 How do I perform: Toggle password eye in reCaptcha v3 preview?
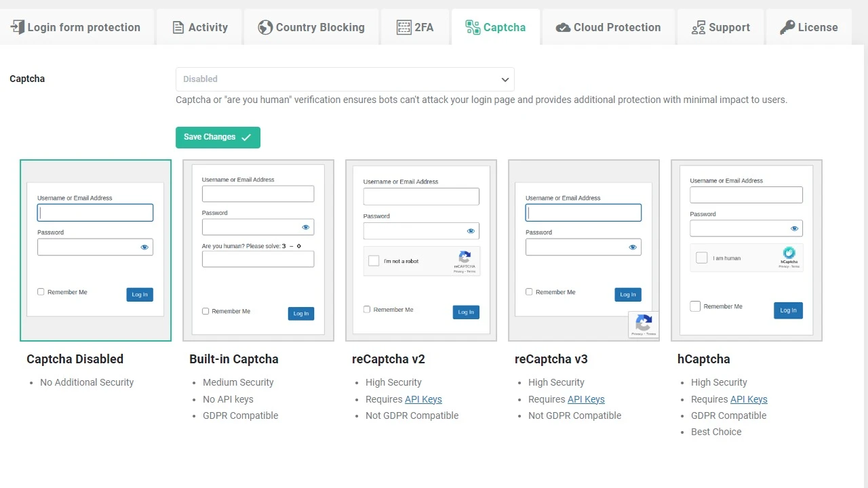pyautogui.click(x=633, y=247)
